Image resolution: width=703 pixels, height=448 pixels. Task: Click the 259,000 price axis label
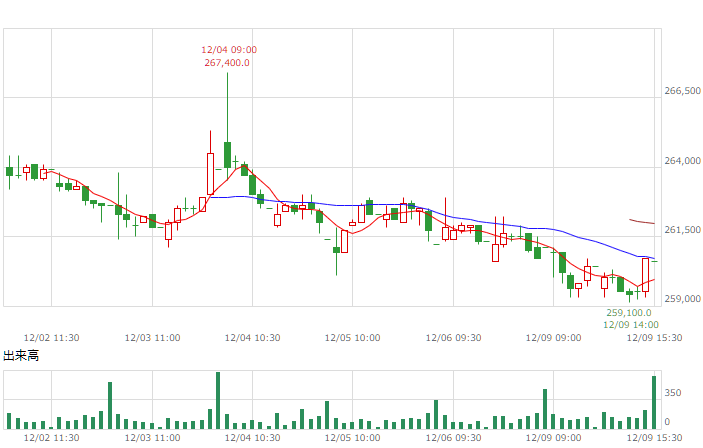point(682,299)
